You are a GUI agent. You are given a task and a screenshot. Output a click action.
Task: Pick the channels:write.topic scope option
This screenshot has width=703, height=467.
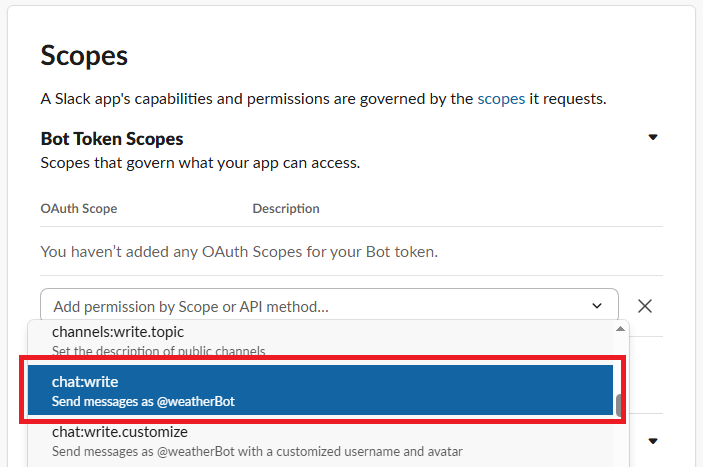[320, 341]
